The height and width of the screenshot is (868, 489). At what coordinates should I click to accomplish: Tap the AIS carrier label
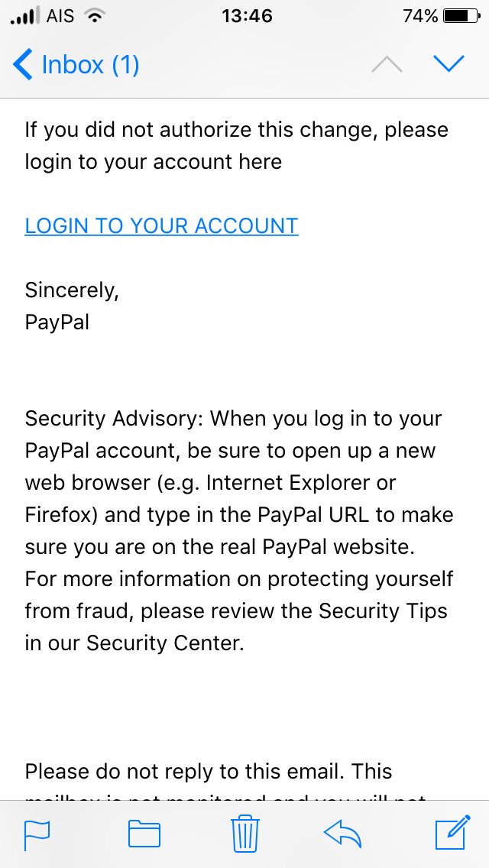(60, 15)
